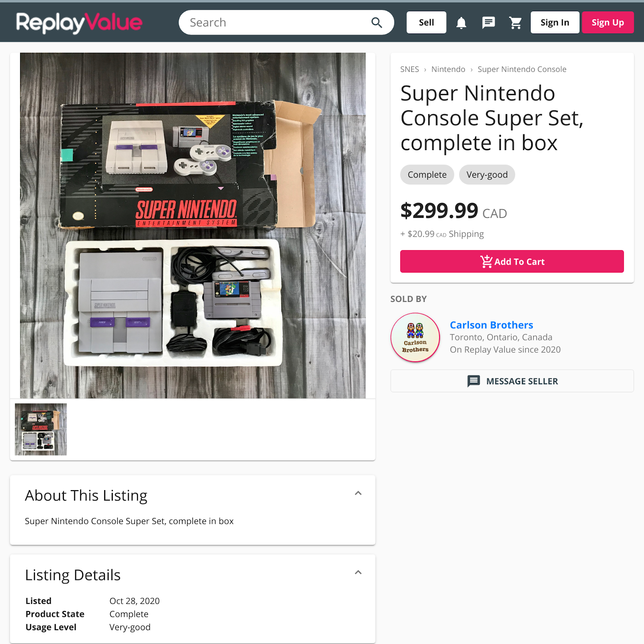Click the Sell button

(427, 23)
